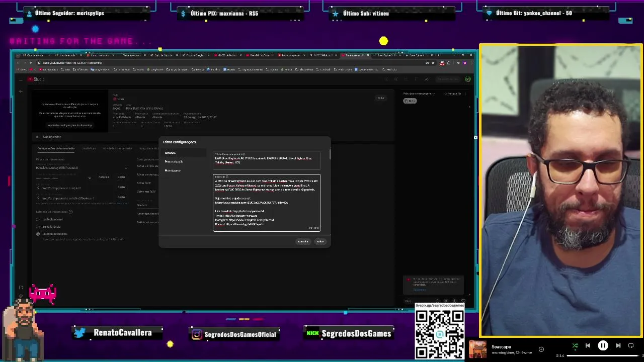
Task: Open Monetização section in edit dialog
Action: (x=172, y=170)
